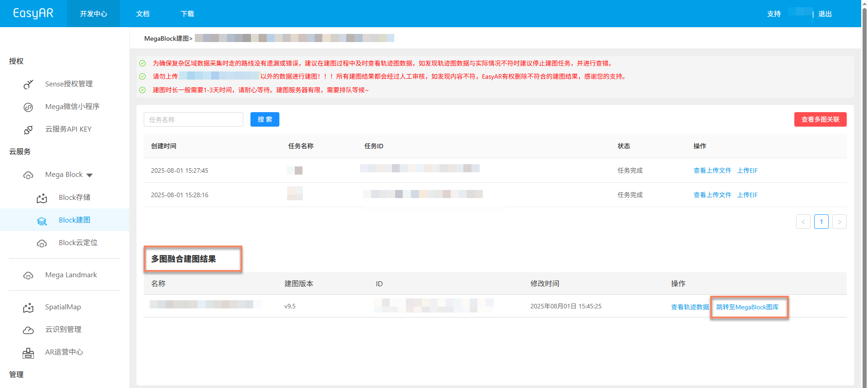Click the Block云定位 icon
The image size is (868, 388).
[x=42, y=243]
